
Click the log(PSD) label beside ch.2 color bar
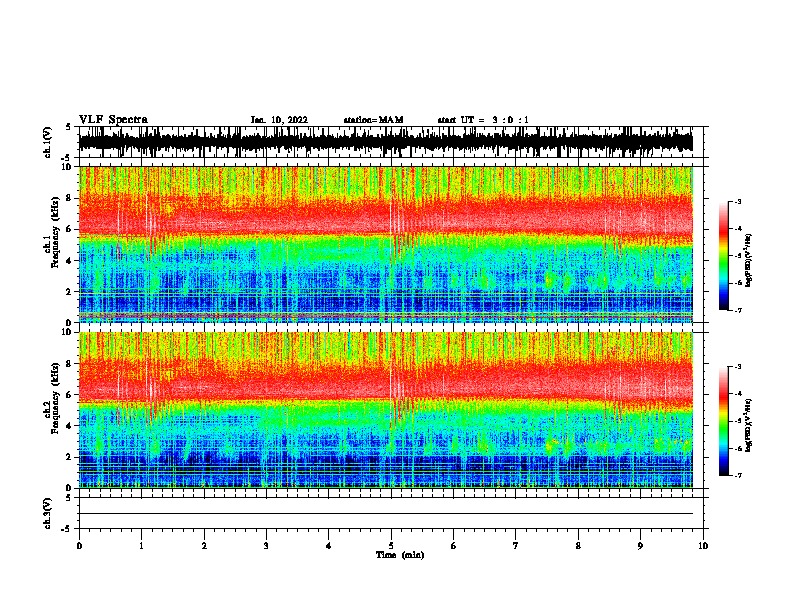point(749,426)
